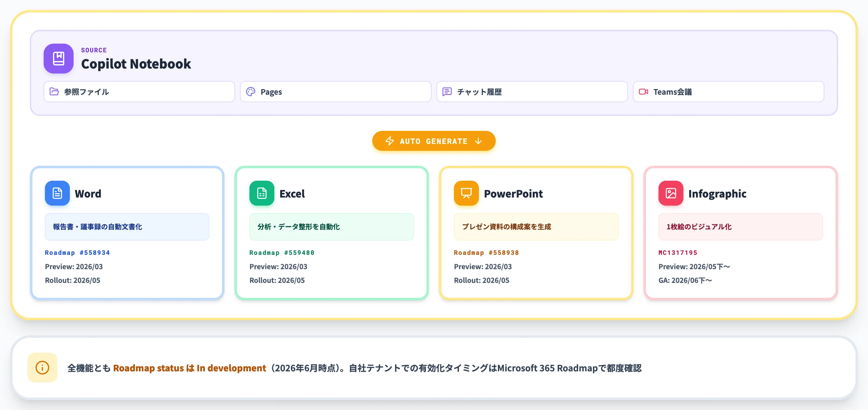Screen dimensions: 868x410
Task: Select the PowerPoint card heading
Action: click(514, 193)
